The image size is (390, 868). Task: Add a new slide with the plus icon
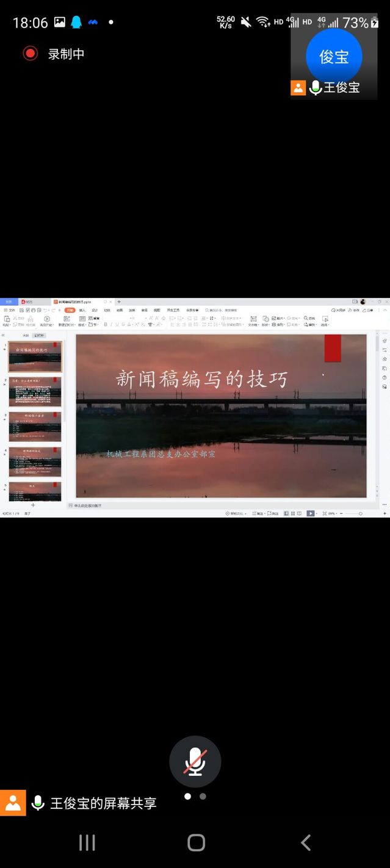[x=33, y=505]
